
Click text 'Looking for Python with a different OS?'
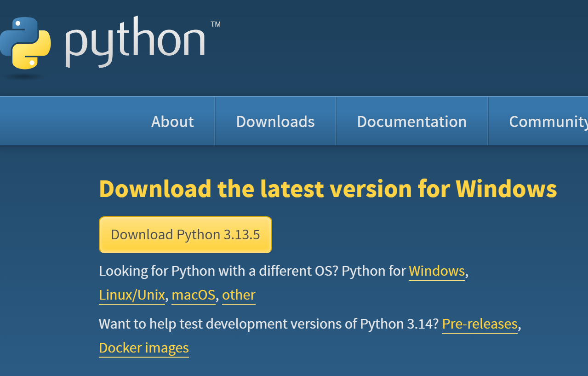pos(219,271)
